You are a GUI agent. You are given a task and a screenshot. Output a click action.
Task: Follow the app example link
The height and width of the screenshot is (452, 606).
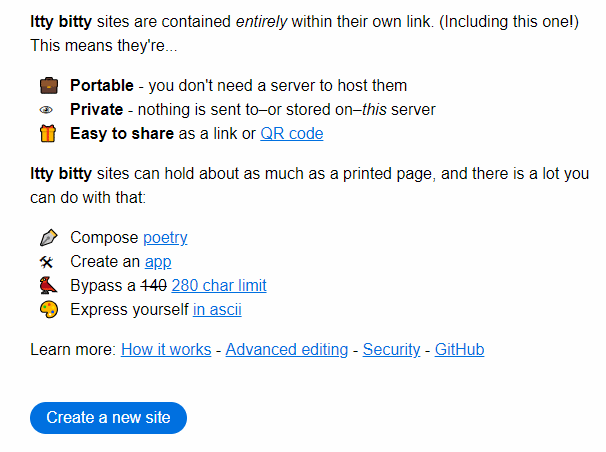158,262
